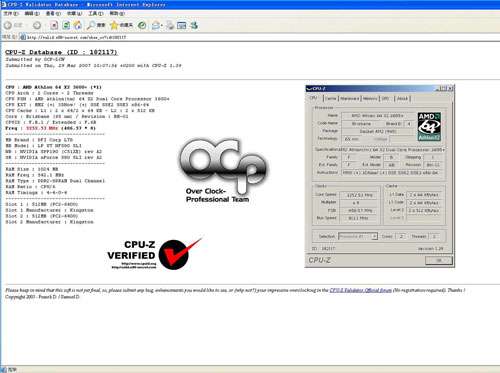This screenshot has width=500, height=373.
Task: Click the 'CPU : AMD Athlon 64 X2 3600+' line
Action: point(54,87)
